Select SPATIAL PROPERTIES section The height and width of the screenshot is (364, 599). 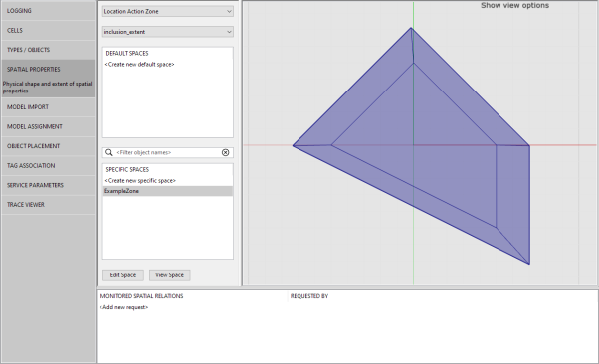48,70
